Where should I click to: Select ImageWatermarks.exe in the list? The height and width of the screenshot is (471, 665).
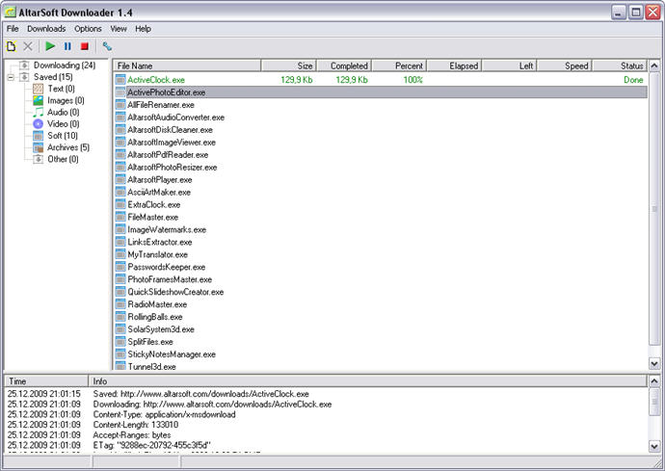167,230
